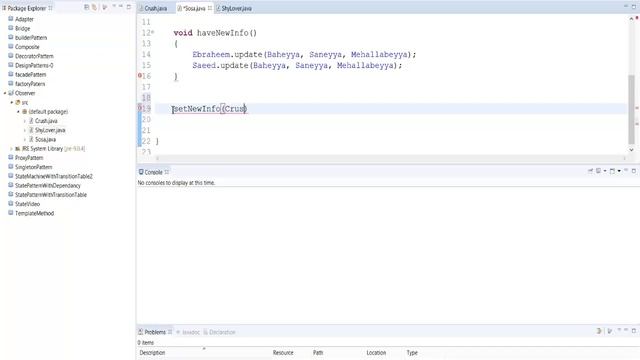Collapse the Observer project node
Viewport: 640px width, 360px height.
click(x=5, y=93)
